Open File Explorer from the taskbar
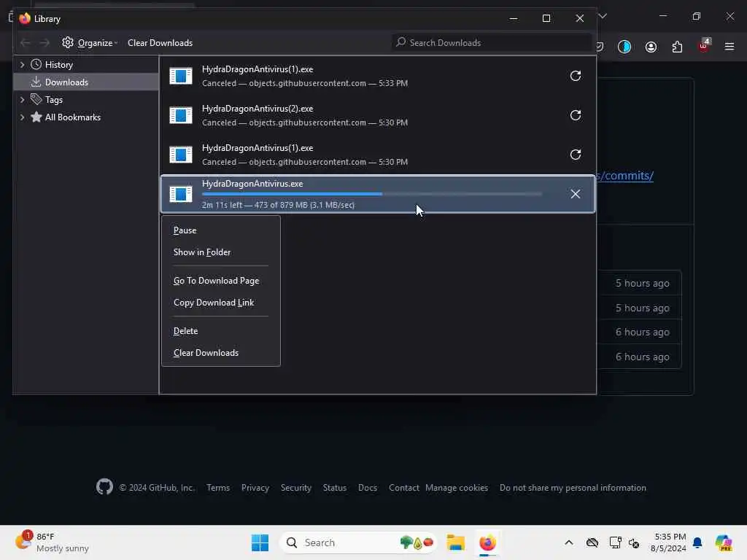 coord(455,542)
